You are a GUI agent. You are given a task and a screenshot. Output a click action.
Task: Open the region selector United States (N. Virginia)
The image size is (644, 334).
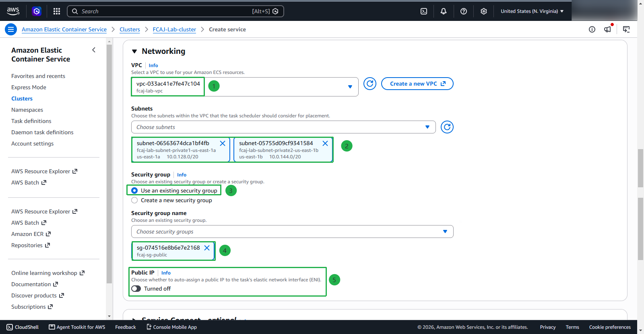click(532, 11)
